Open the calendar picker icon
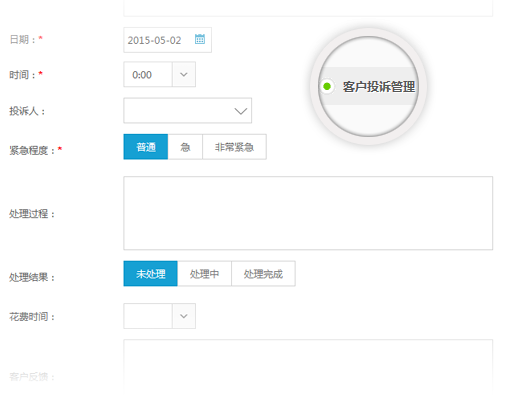The height and width of the screenshot is (399, 516). 200,39
